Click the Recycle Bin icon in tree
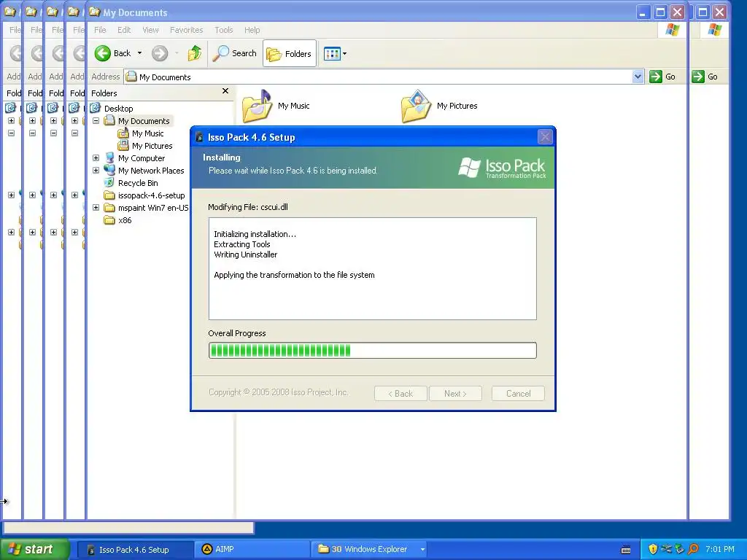 pos(109,183)
